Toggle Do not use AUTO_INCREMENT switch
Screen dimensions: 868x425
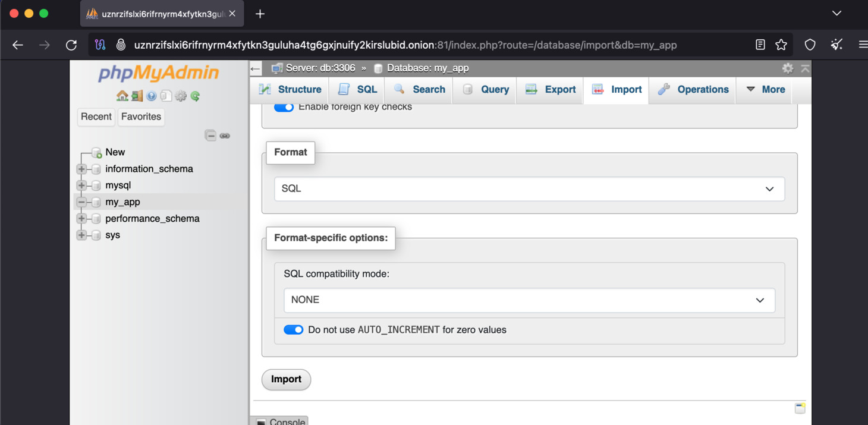[x=294, y=330]
